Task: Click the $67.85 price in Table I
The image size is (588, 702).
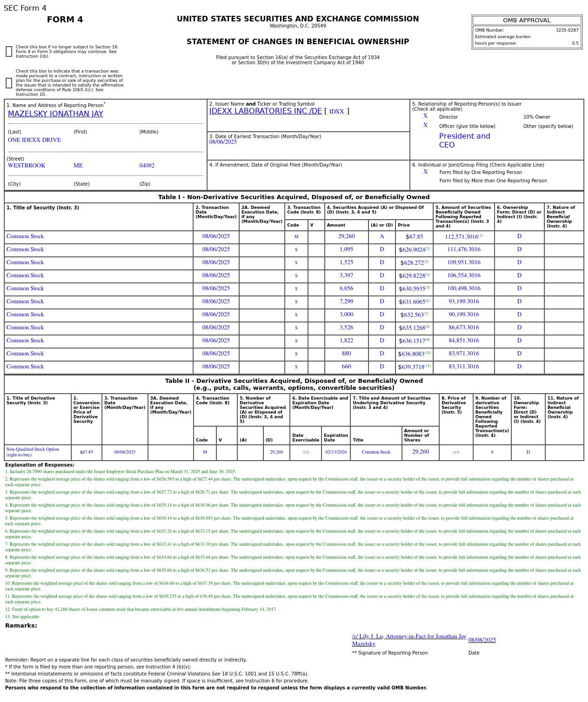Action: (414, 237)
